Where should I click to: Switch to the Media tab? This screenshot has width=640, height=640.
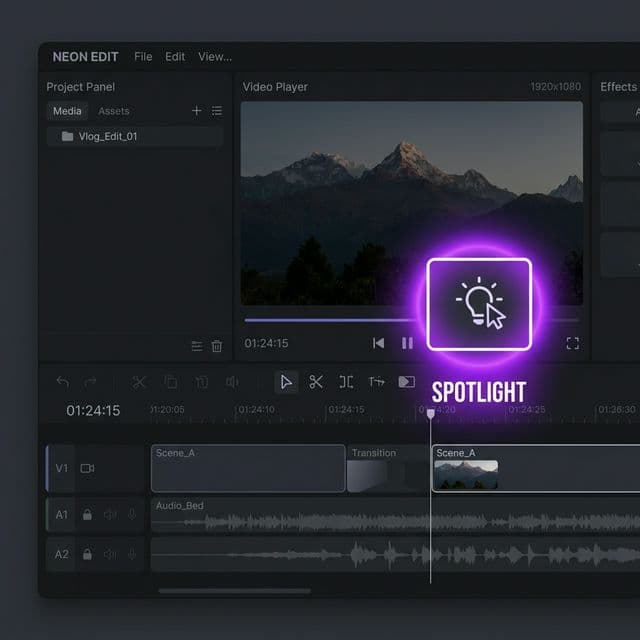tap(67, 111)
